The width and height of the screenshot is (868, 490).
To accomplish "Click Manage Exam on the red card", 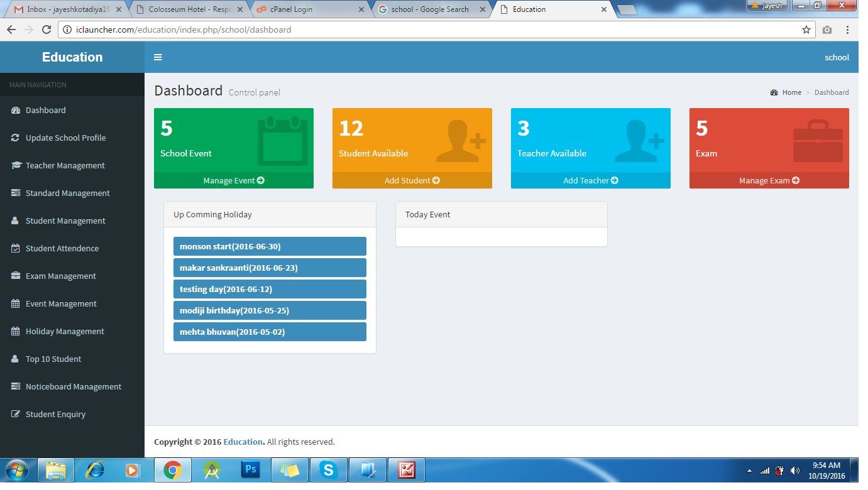I will pos(769,180).
